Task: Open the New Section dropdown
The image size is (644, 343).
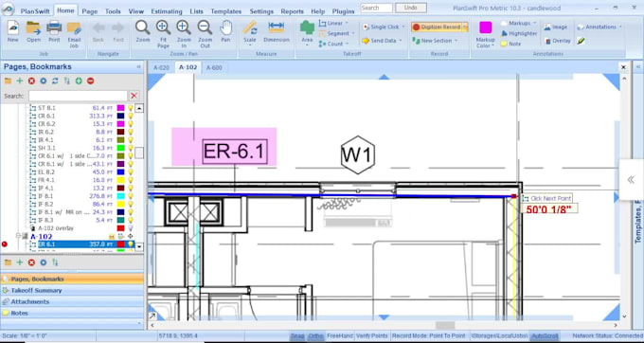Action: [x=456, y=41]
